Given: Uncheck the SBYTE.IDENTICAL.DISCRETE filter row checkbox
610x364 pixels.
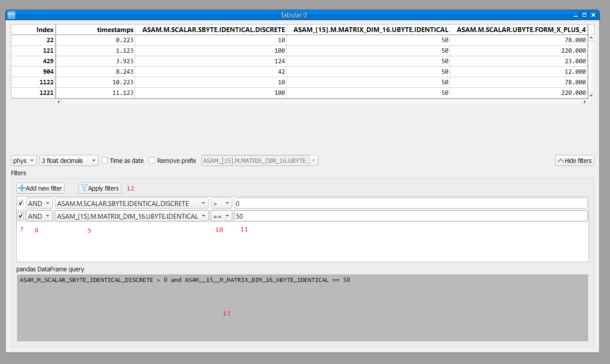Looking at the screenshot, I should coord(21,203).
